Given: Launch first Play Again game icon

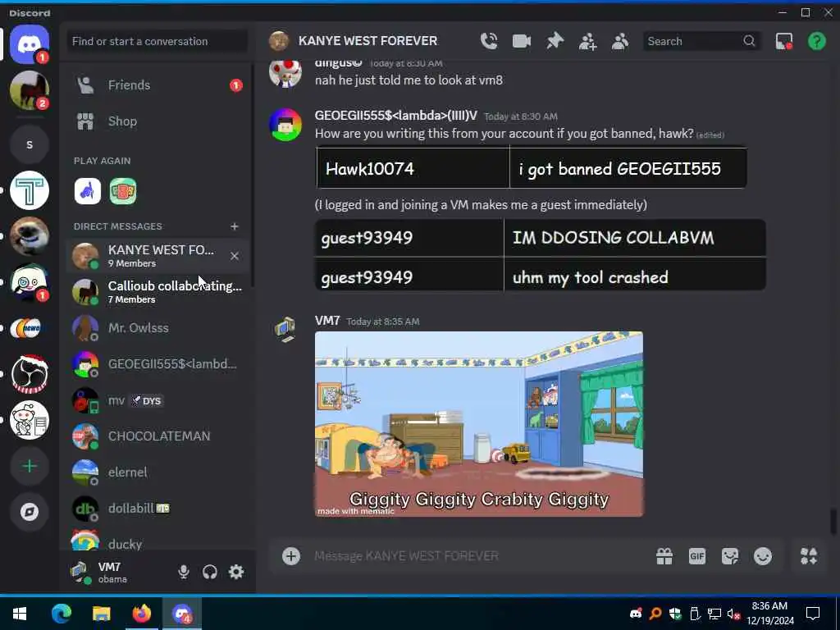Looking at the screenshot, I should [x=87, y=191].
